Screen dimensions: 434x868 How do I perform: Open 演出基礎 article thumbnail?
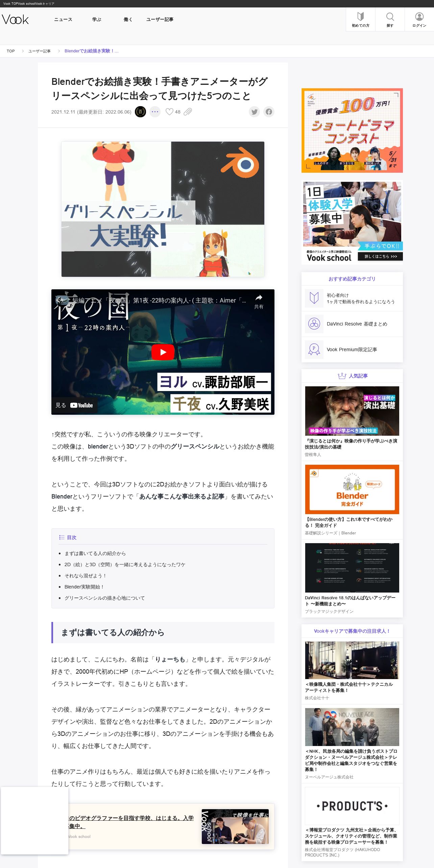pos(352,411)
